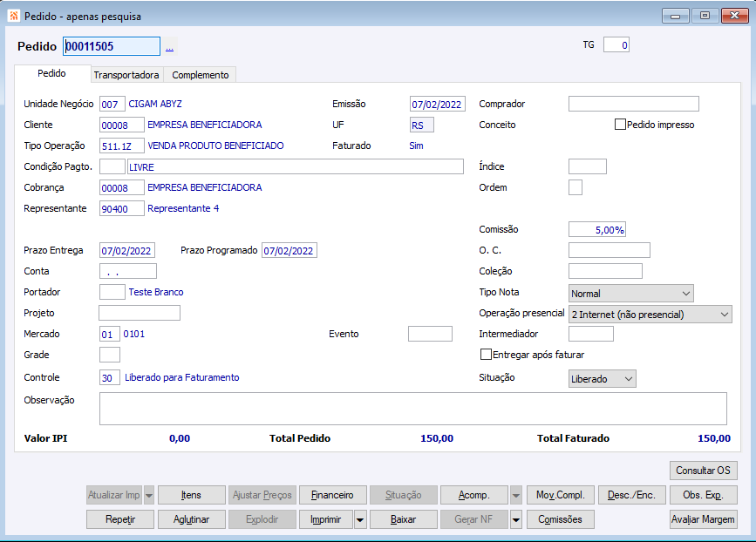Open the Complemento tab

(200, 75)
